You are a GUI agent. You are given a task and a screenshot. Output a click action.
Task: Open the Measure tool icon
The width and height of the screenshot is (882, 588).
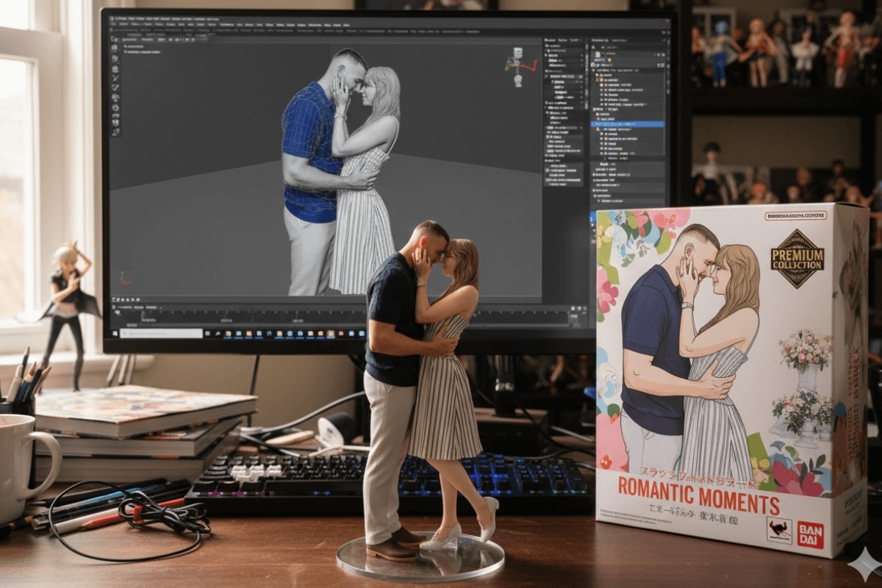(114, 115)
